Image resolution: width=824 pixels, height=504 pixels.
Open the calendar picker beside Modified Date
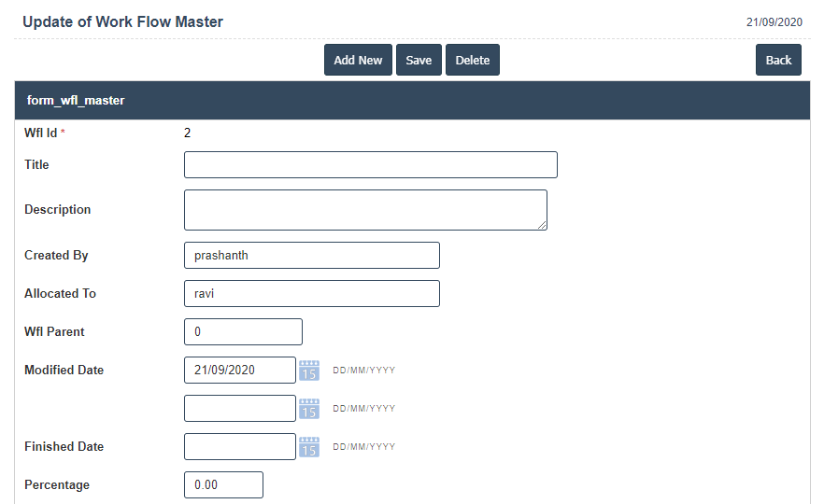point(309,371)
